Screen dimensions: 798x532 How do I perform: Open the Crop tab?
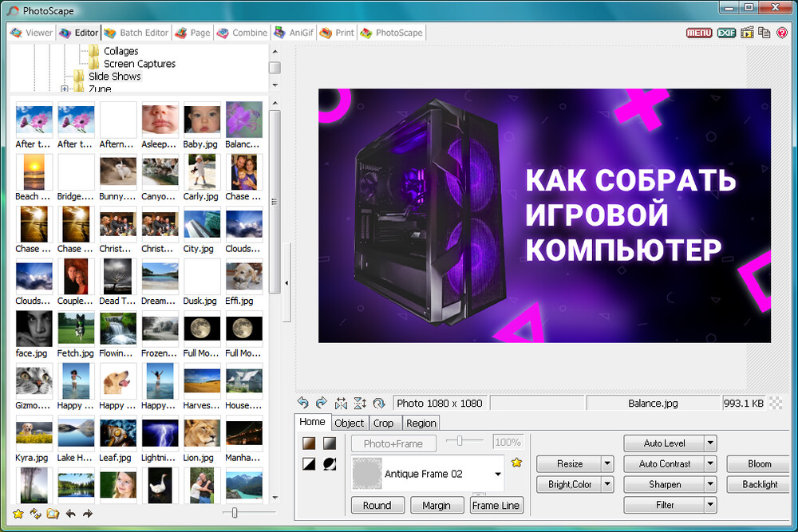[383, 423]
